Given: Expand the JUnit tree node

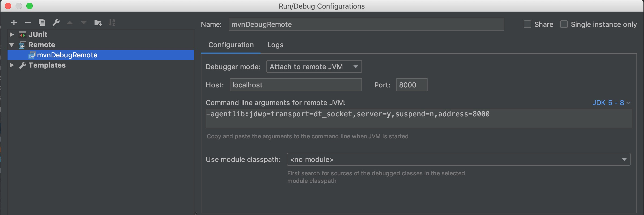Looking at the screenshot, I should [12, 35].
